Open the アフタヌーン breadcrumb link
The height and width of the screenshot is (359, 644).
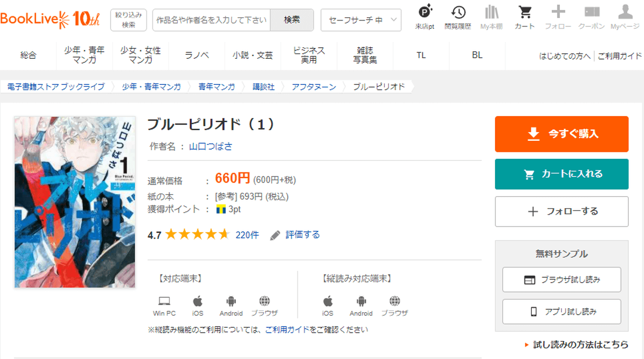coord(314,86)
